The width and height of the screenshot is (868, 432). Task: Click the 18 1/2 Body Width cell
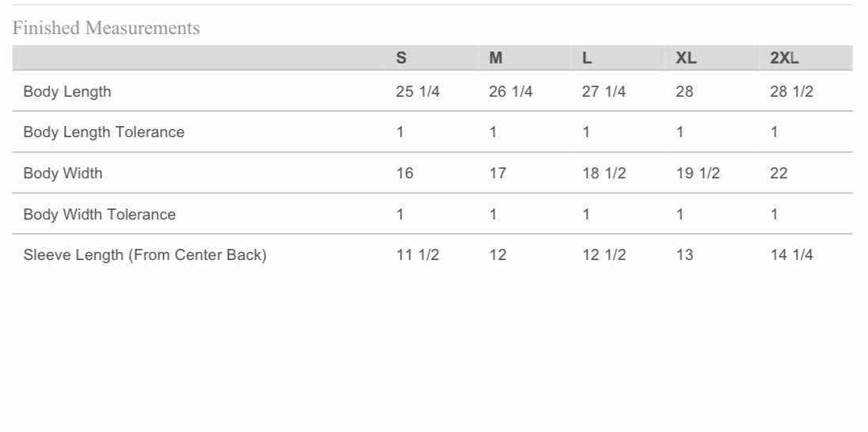click(603, 173)
